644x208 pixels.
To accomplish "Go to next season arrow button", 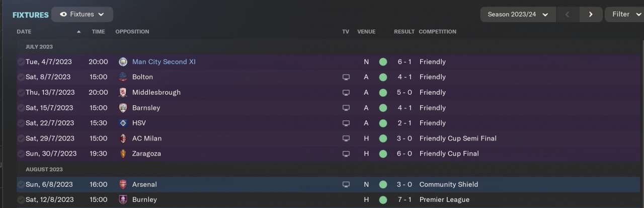I will [591, 14].
